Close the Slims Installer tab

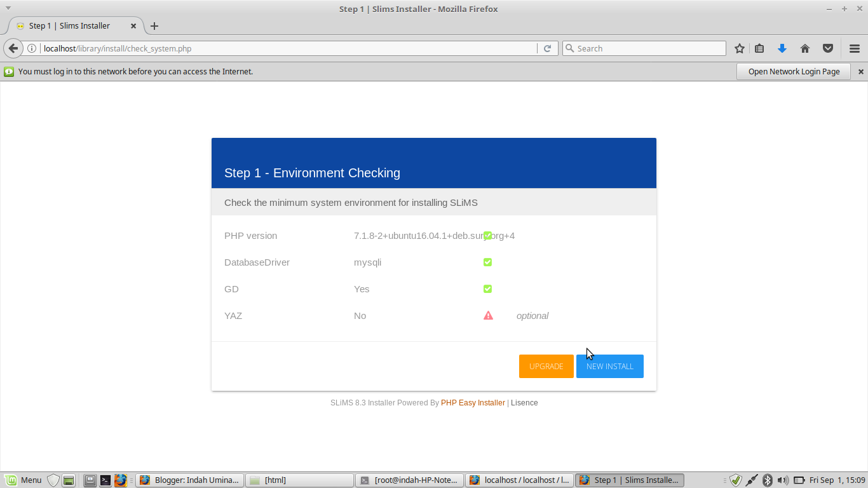tap(133, 26)
